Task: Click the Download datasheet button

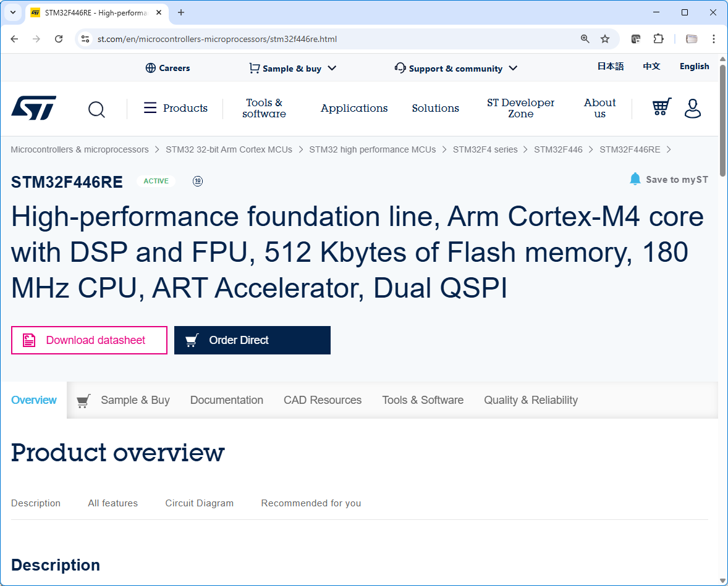Action: point(89,340)
